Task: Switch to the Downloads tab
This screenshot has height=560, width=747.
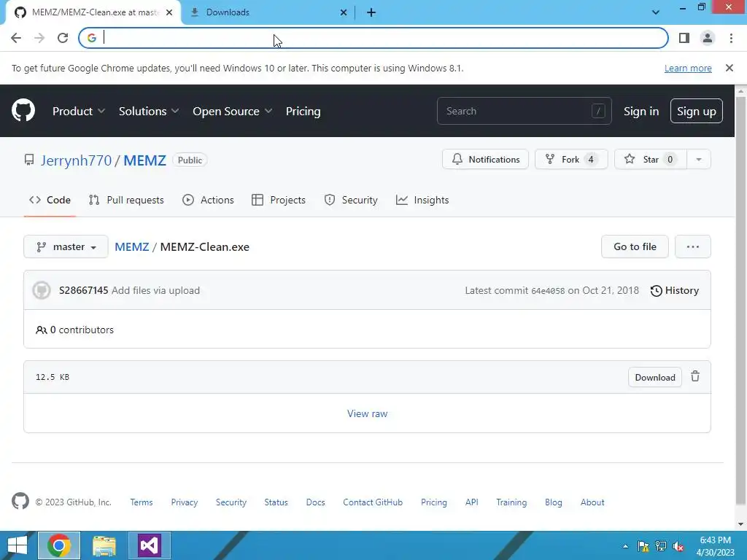Action: coord(267,12)
